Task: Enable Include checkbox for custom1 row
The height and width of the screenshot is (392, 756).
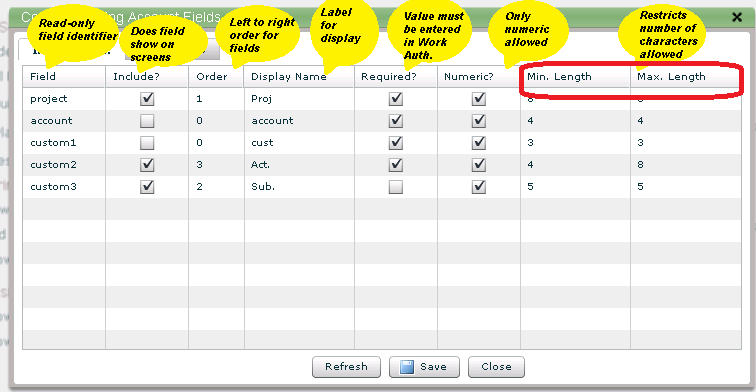Action: tap(147, 143)
